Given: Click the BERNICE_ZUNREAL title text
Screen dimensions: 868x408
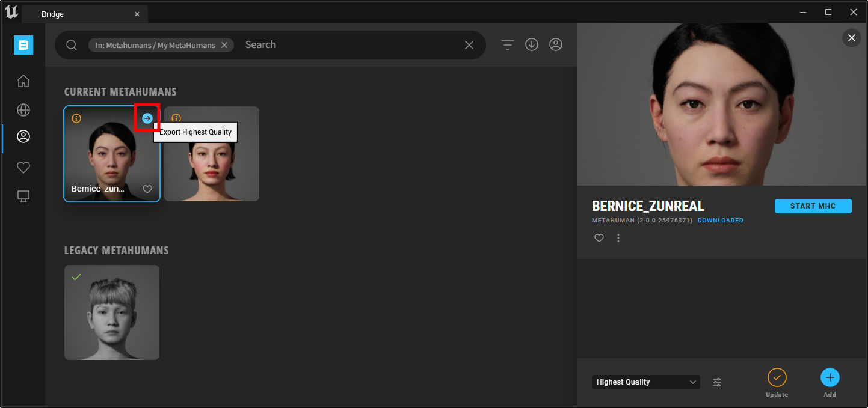Looking at the screenshot, I should click(x=648, y=206).
